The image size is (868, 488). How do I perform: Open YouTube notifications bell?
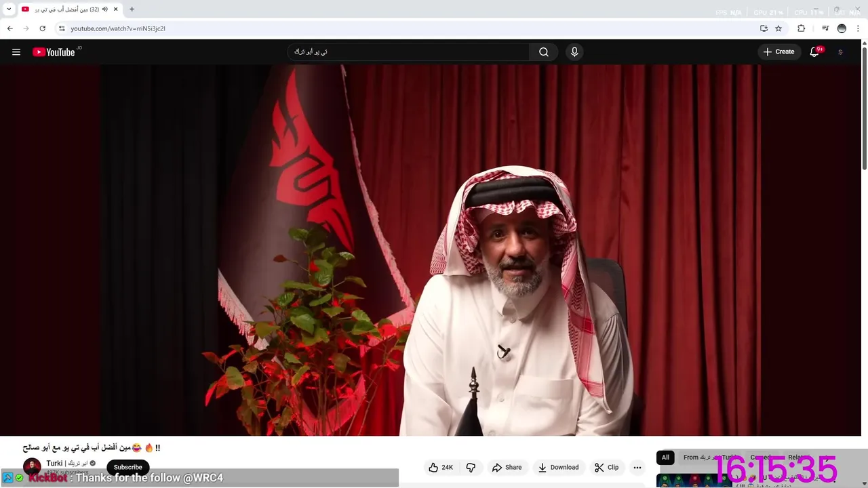(x=815, y=52)
